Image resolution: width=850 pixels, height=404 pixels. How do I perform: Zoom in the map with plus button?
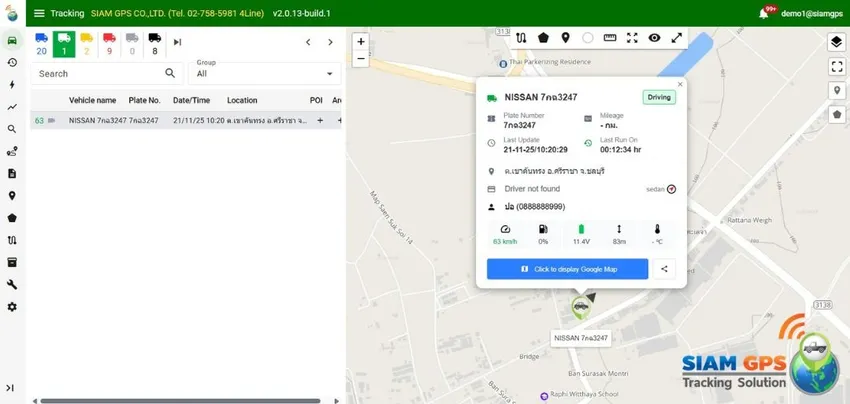[x=361, y=41]
